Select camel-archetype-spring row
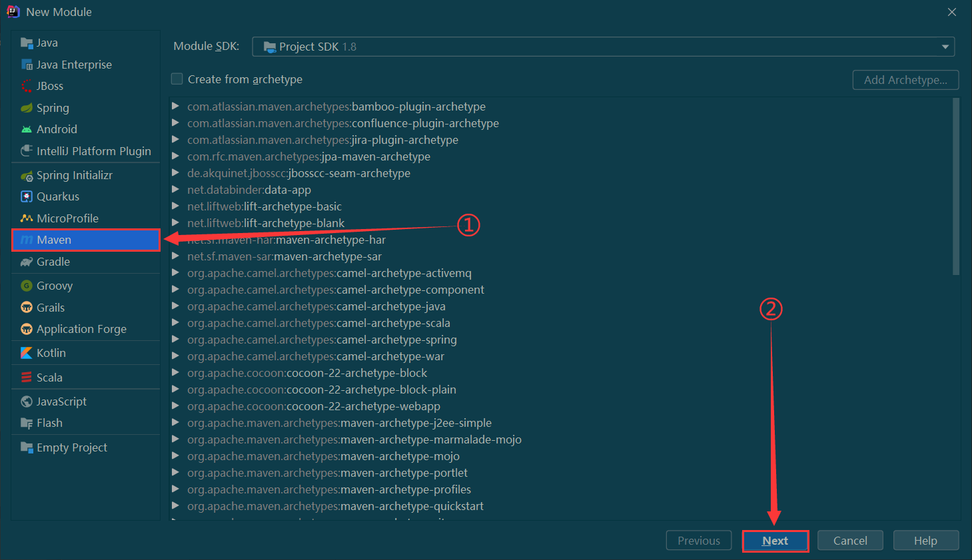 (x=561, y=340)
